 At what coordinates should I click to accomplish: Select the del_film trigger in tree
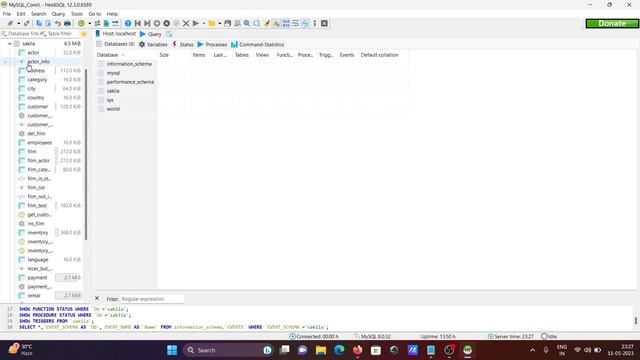(x=36, y=133)
